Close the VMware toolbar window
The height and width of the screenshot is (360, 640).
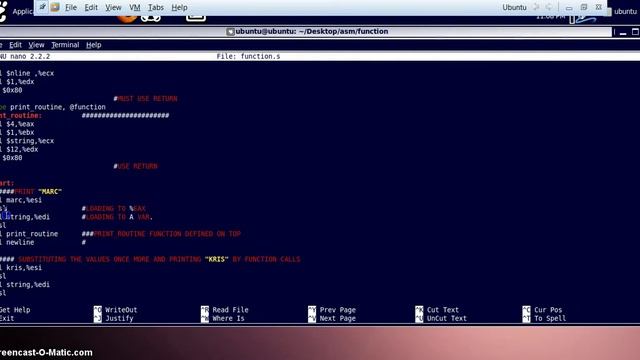point(599,7)
